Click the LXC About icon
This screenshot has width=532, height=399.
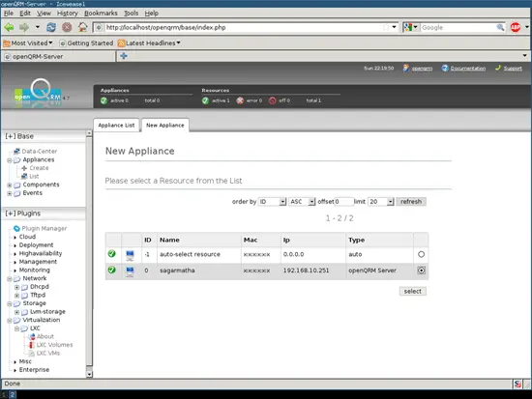pyautogui.click(x=32, y=336)
